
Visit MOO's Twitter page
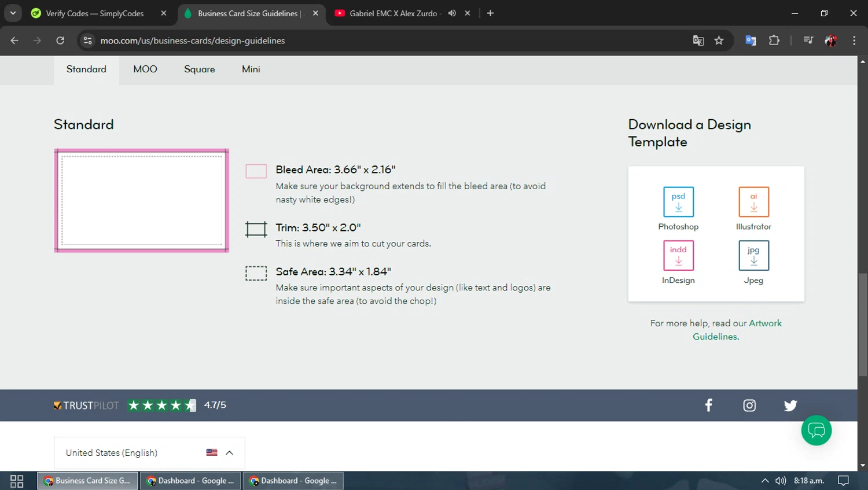pyautogui.click(x=790, y=406)
